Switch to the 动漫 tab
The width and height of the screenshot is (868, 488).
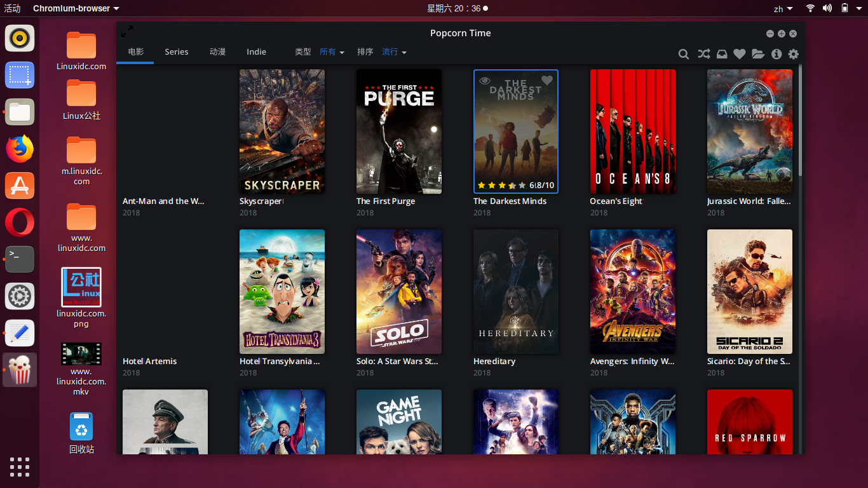[x=218, y=52]
